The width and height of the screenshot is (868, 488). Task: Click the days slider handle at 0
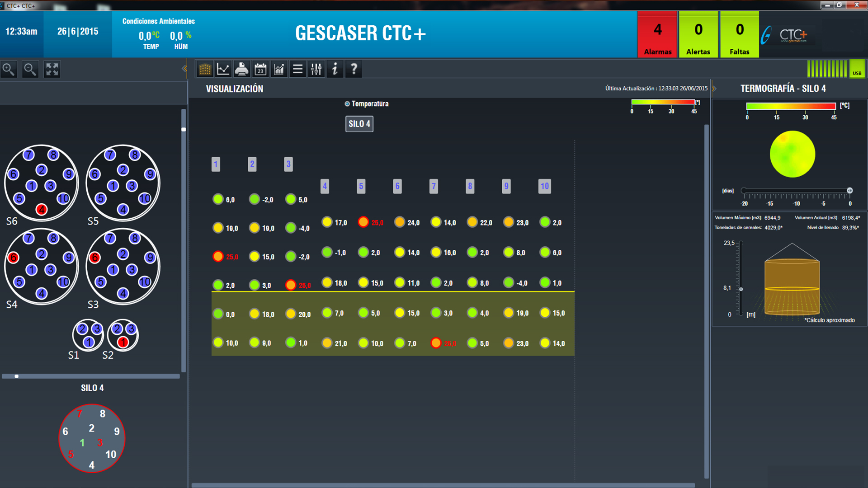pyautogui.click(x=850, y=191)
